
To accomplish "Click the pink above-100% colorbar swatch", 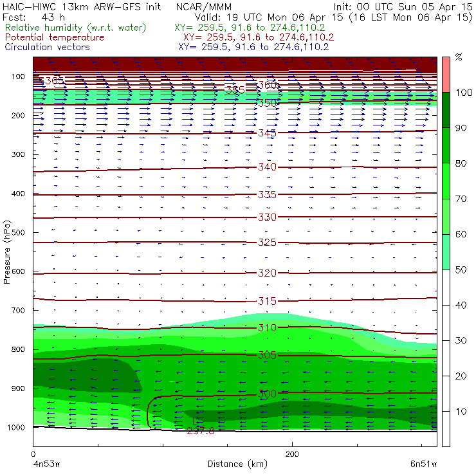I will tap(446, 75).
